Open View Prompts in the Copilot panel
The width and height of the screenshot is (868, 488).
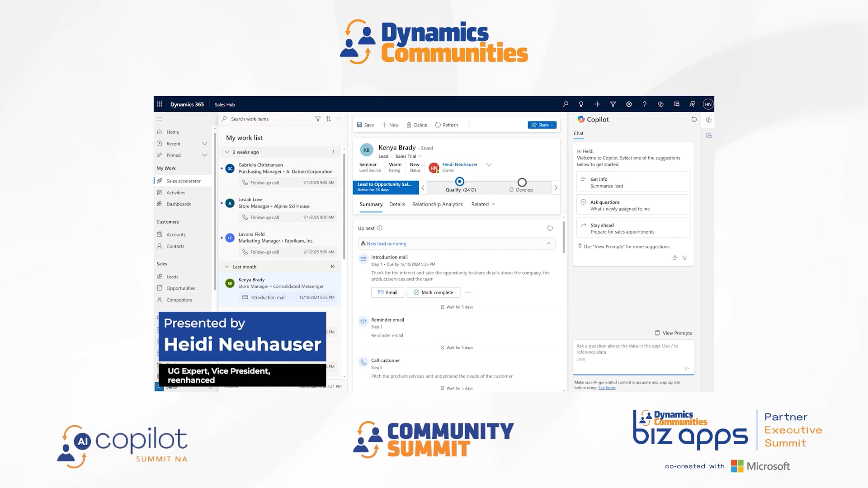673,333
